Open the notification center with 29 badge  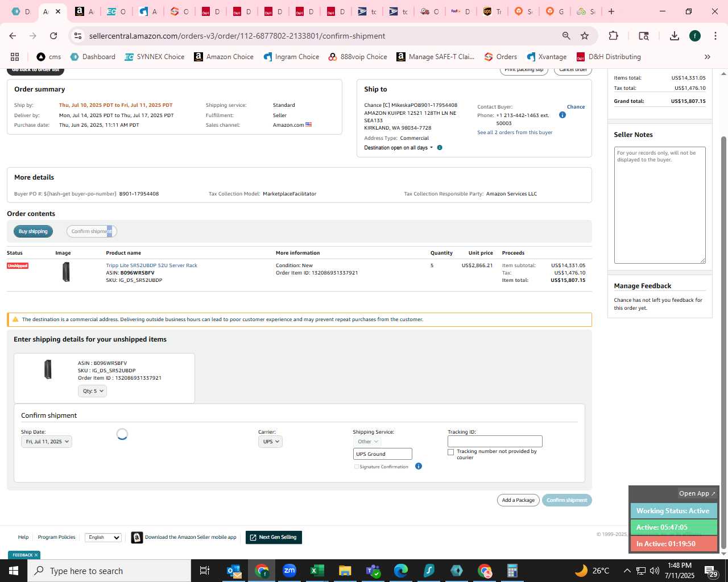click(x=711, y=571)
